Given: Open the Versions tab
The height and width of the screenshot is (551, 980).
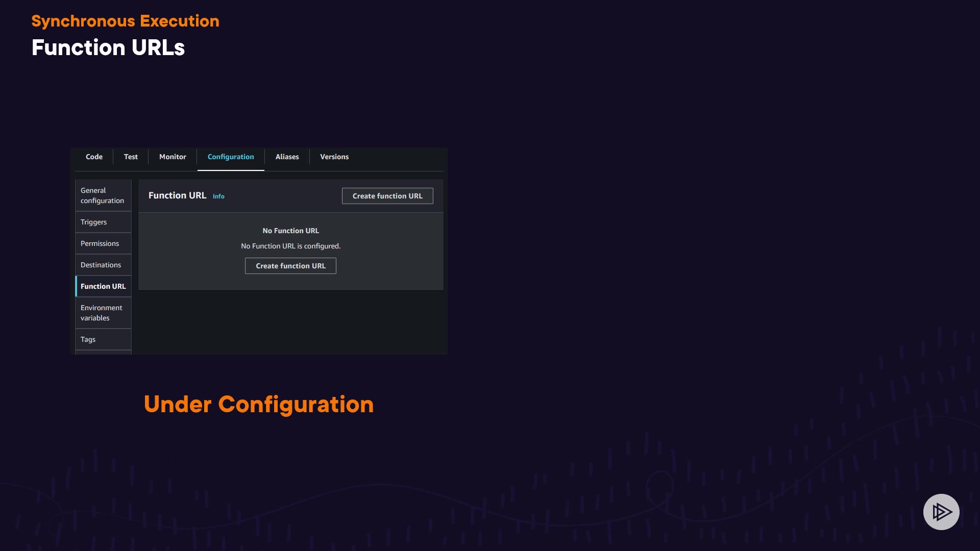Looking at the screenshot, I should [334, 157].
